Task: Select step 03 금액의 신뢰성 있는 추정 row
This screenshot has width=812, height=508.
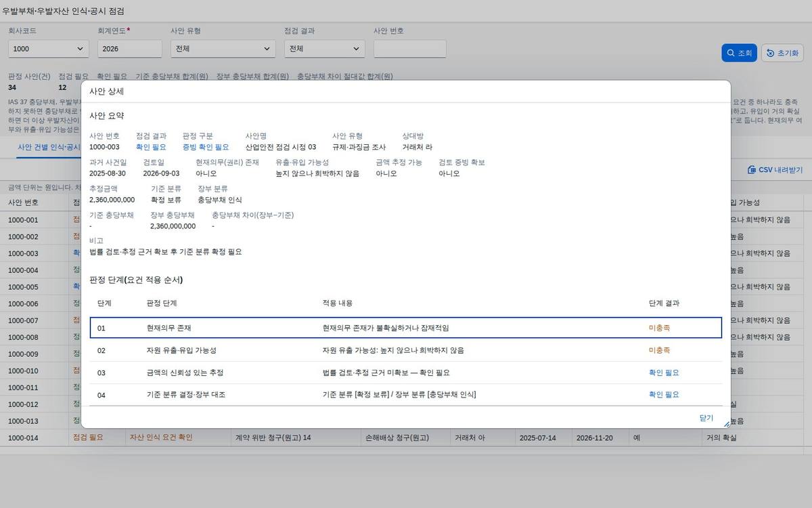Action: (406, 373)
